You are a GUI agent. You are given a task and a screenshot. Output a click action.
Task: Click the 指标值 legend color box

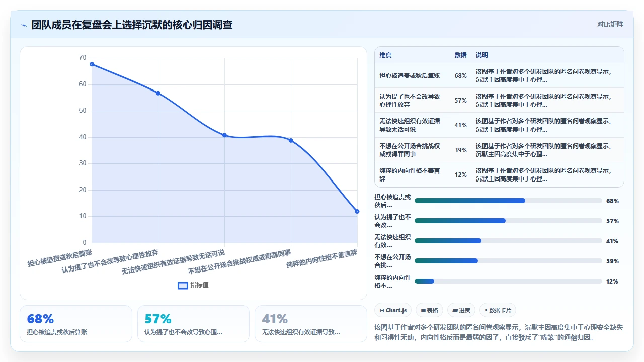[183, 285]
